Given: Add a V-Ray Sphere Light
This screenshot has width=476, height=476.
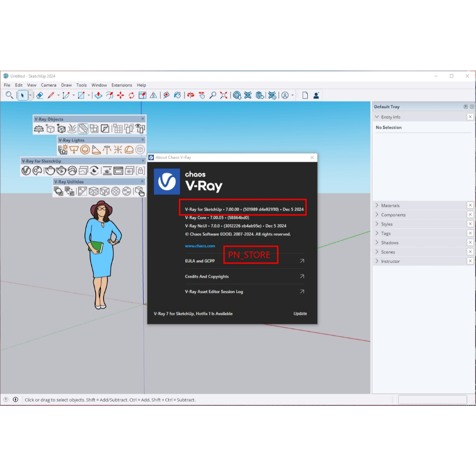Looking at the screenshot, I should click(85, 150).
